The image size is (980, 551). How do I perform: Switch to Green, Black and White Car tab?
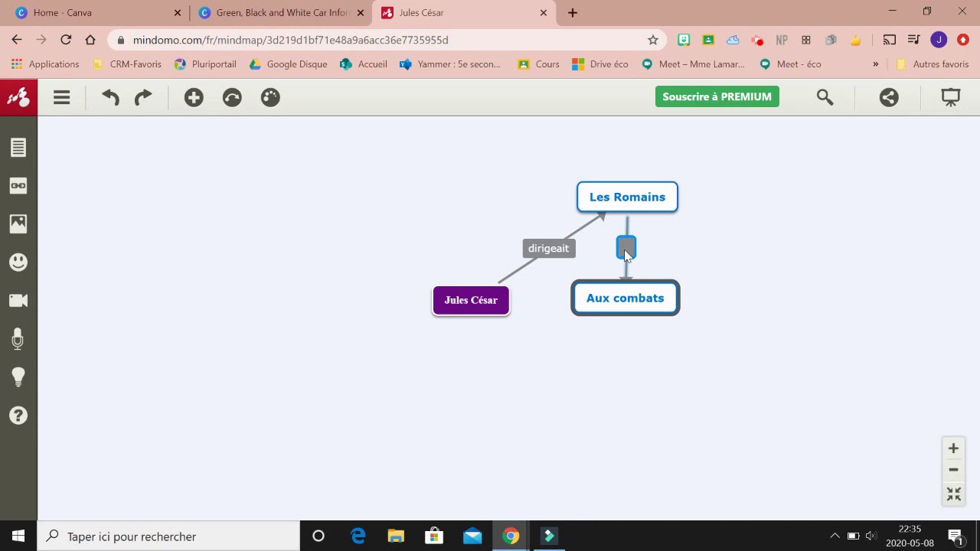280,12
